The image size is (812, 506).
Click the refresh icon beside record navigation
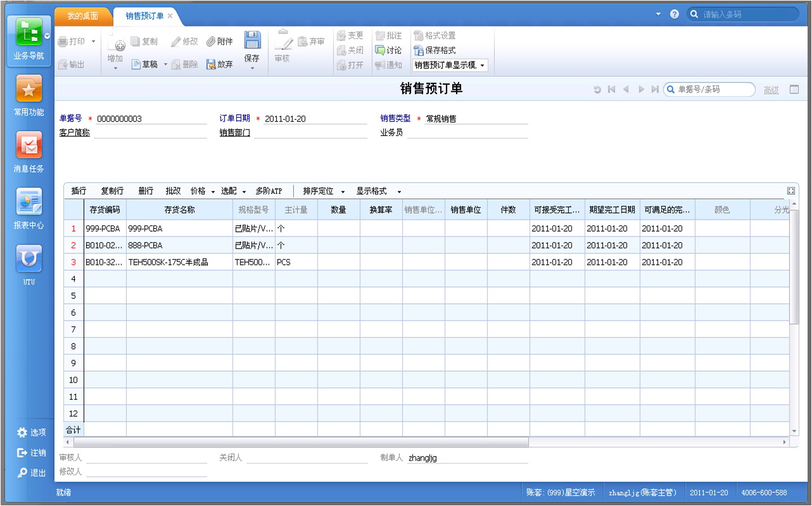pyautogui.click(x=597, y=90)
